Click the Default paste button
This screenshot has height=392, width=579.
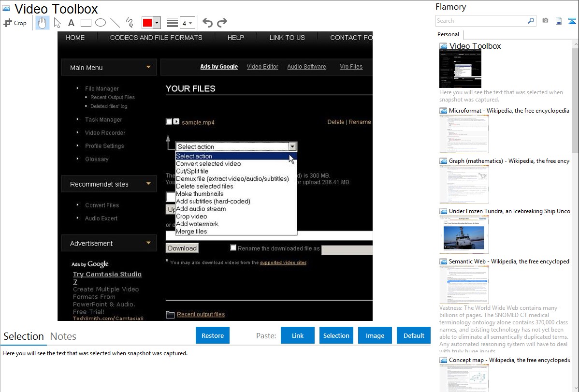pos(414,335)
